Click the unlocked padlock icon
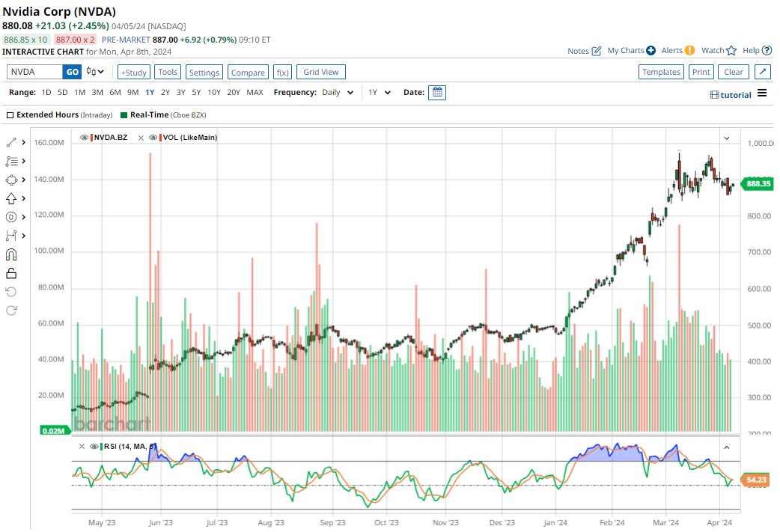780x532 pixels. point(11,273)
